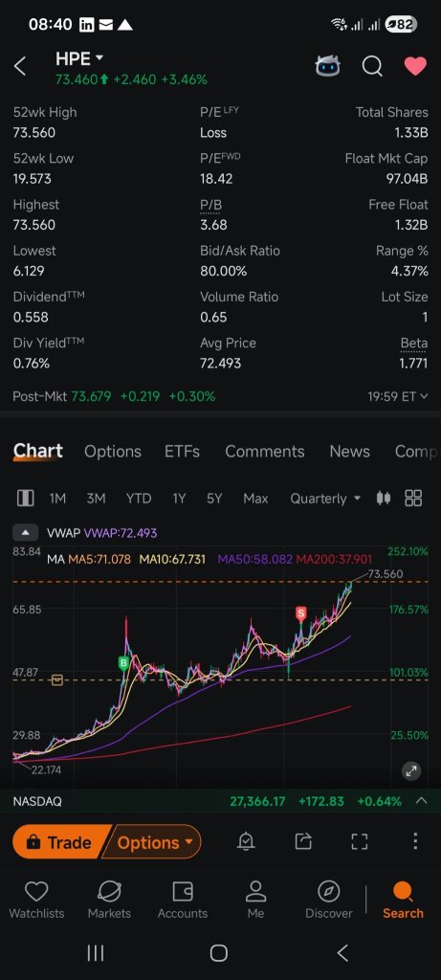
Task: Select the 5Y chart range
Action: (214, 498)
